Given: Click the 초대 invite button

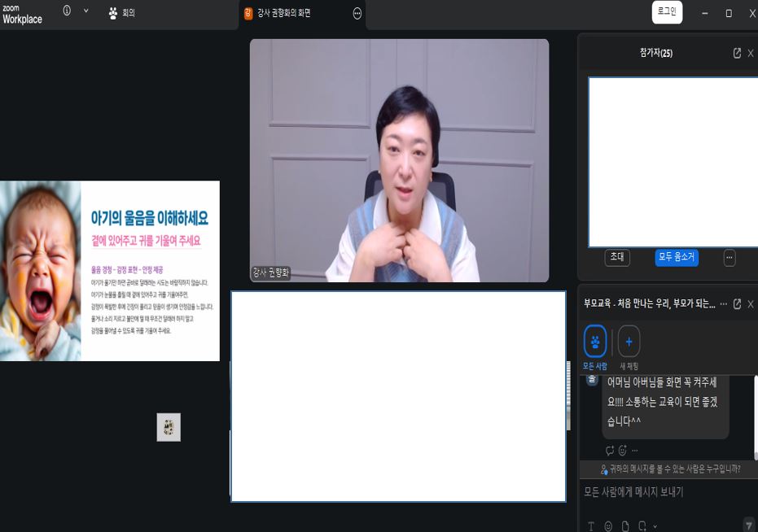Looking at the screenshot, I should click(617, 257).
